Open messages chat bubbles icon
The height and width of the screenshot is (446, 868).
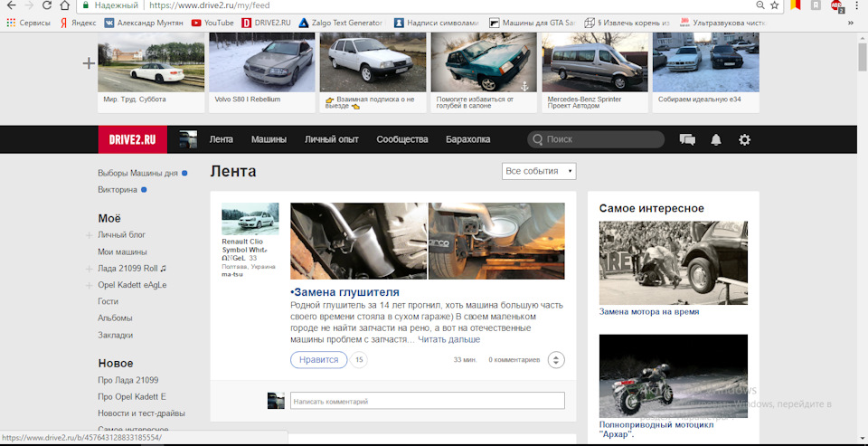(687, 139)
